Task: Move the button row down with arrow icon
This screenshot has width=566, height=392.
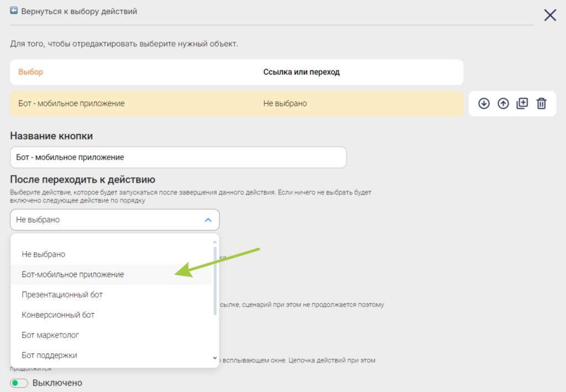Action: [484, 103]
